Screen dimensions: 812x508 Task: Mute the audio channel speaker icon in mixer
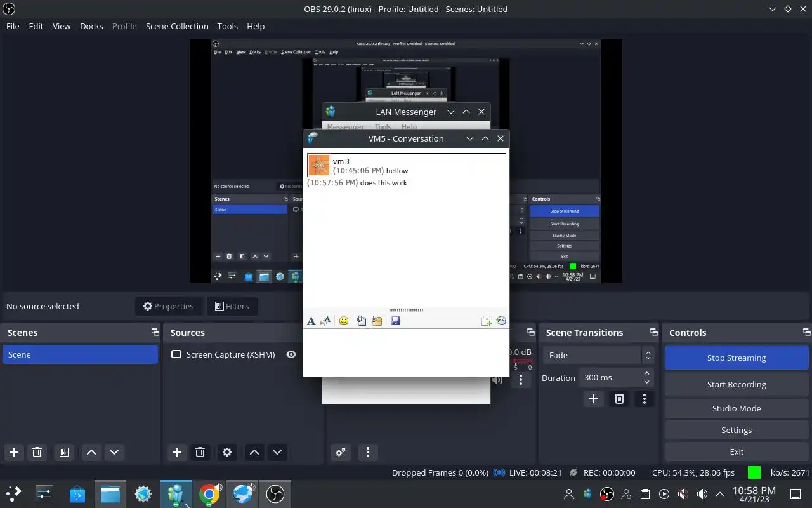point(497,380)
